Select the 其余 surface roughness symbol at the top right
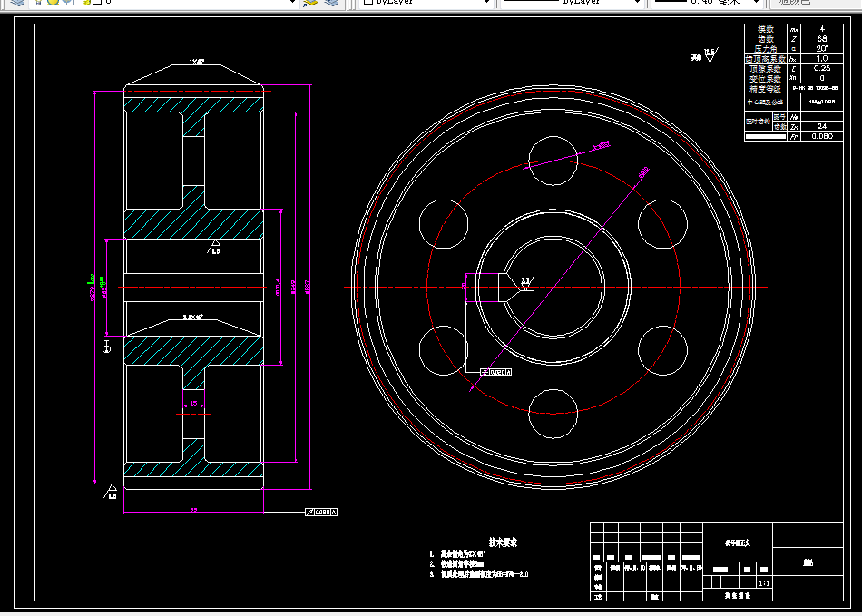Screen dimensions: 862x616 [x=705, y=55]
